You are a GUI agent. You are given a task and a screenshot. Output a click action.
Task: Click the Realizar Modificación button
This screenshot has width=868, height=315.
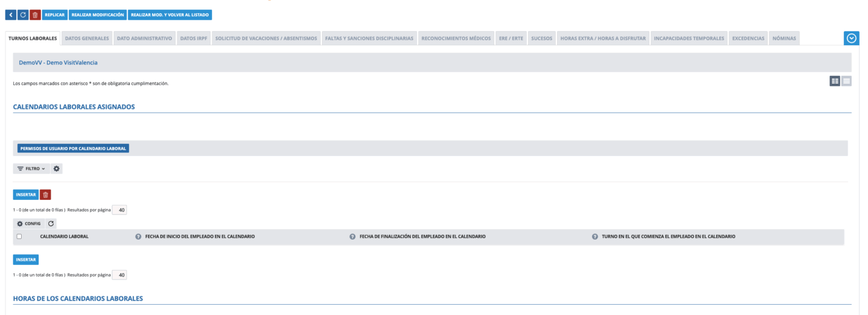click(x=98, y=14)
